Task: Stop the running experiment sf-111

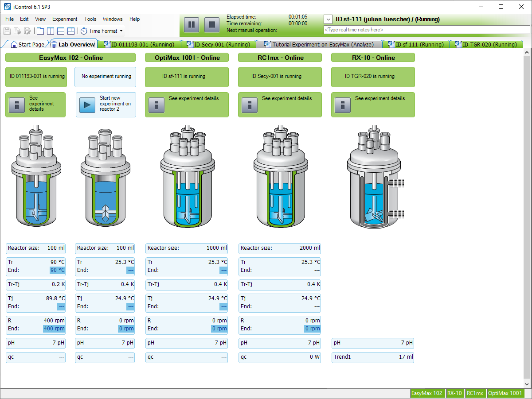Action: coord(212,24)
